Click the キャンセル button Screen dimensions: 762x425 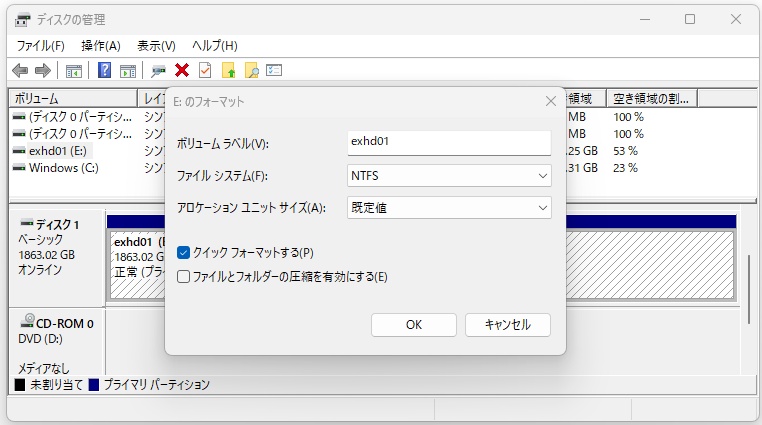507,325
